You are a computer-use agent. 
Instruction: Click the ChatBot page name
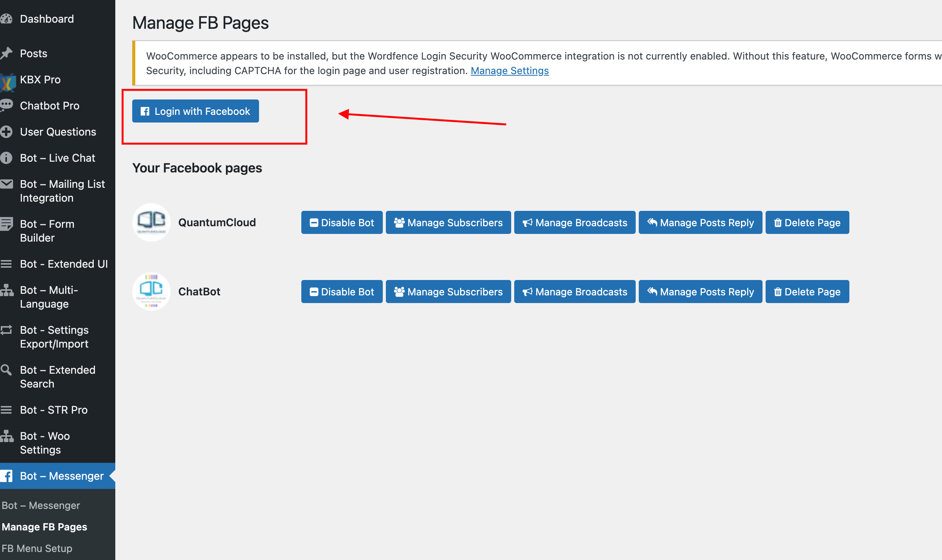(199, 292)
